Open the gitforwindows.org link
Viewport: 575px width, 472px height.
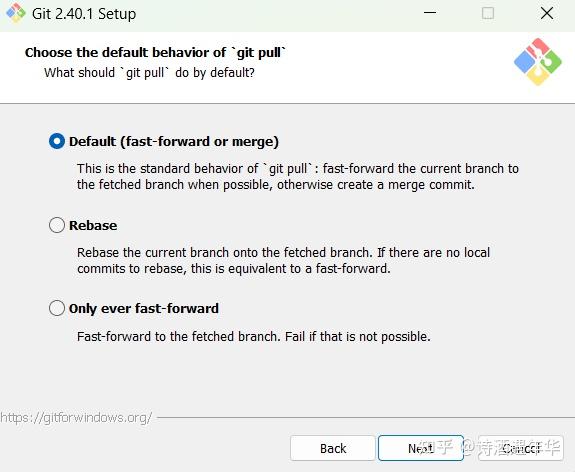pyautogui.click(x=76, y=417)
